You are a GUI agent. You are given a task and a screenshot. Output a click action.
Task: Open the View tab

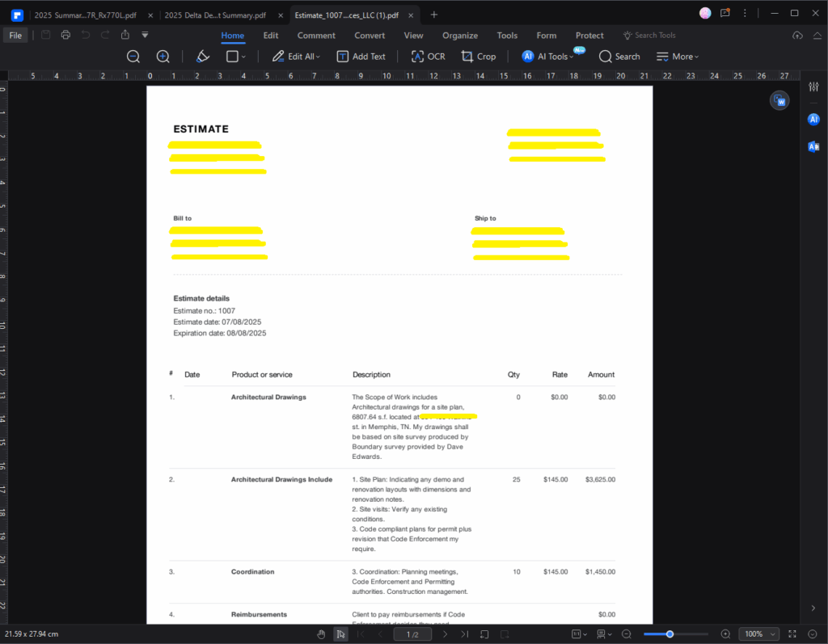click(x=413, y=36)
